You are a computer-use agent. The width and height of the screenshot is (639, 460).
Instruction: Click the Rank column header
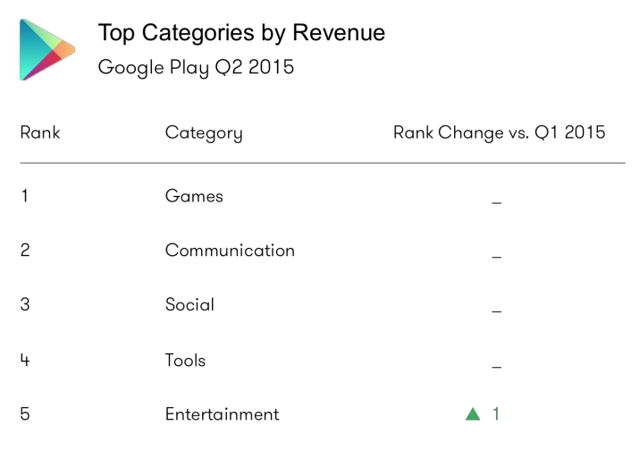(x=40, y=132)
